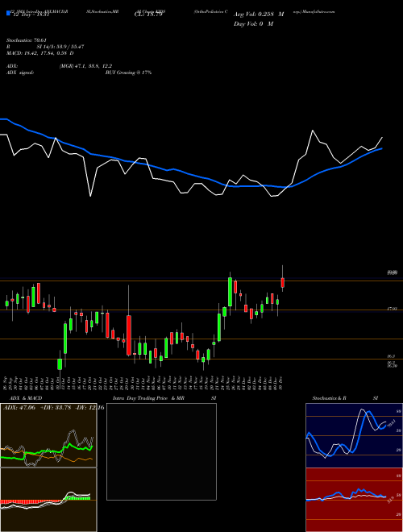The width and height of the screenshot is (403, 532).
Task: Click the last red candlestick on the chart
Action: [283, 283]
